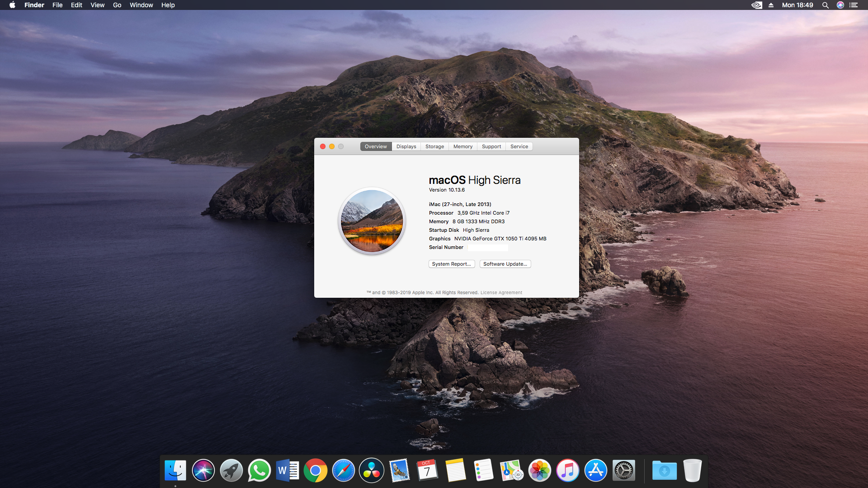Open Calendar showing Oct 7
Screen dimensions: 868x488
click(427, 471)
